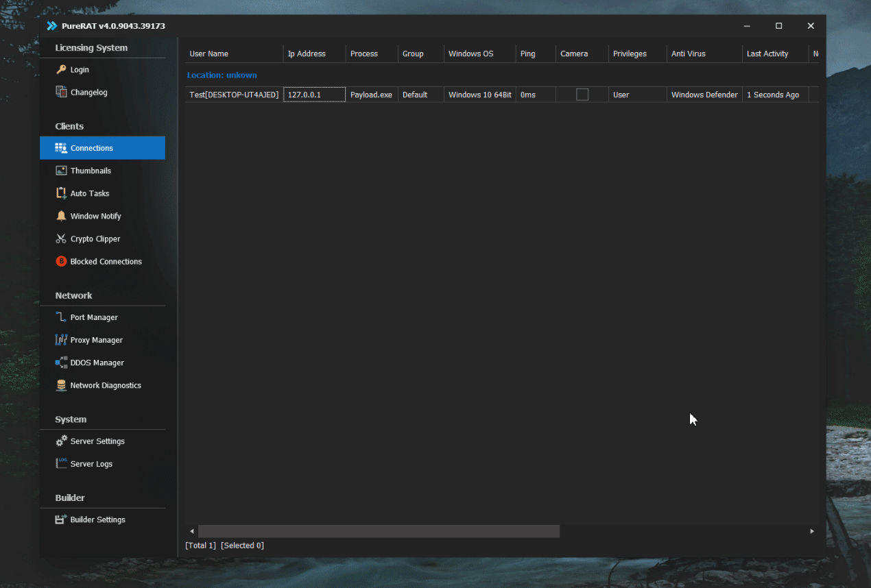The height and width of the screenshot is (588, 871).
Task: Click the Camera column header
Action: tap(582, 53)
